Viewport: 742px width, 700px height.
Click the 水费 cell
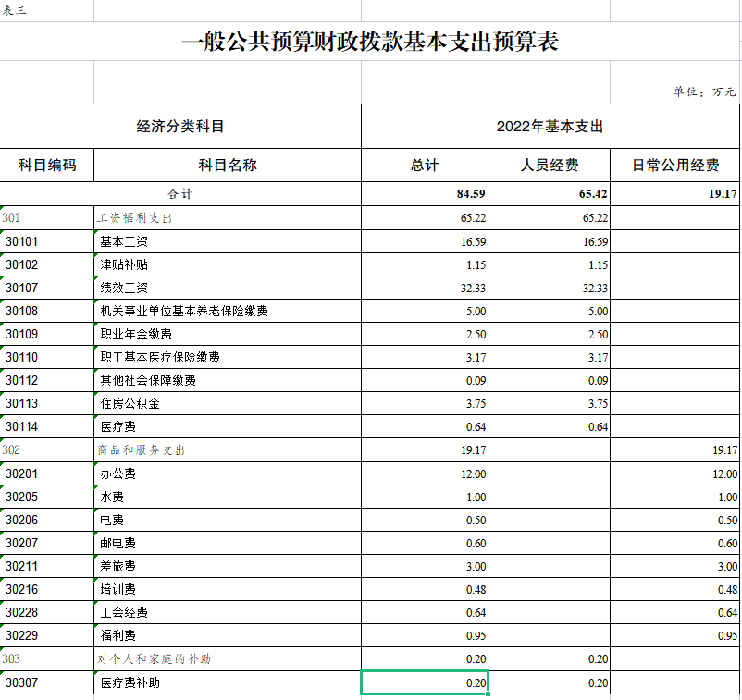228,497
